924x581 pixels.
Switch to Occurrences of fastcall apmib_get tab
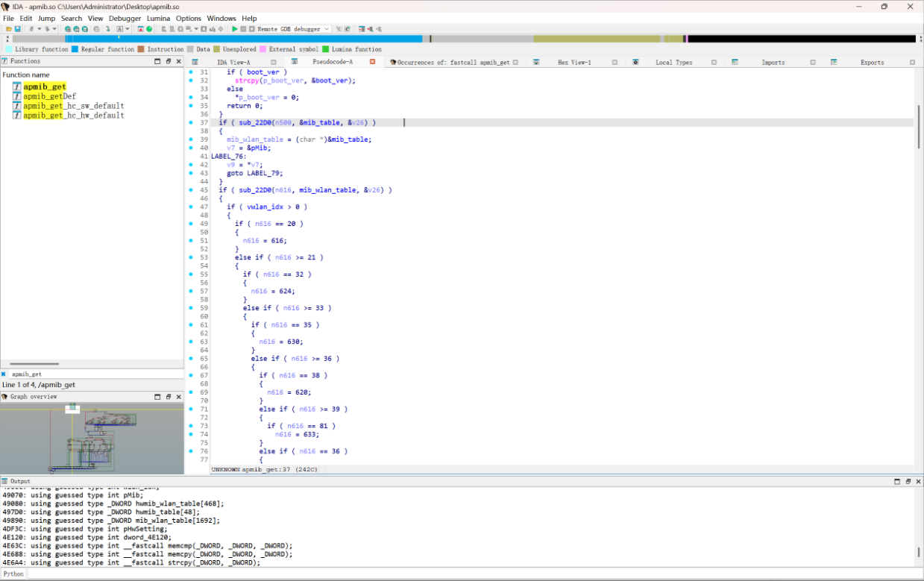coord(453,63)
